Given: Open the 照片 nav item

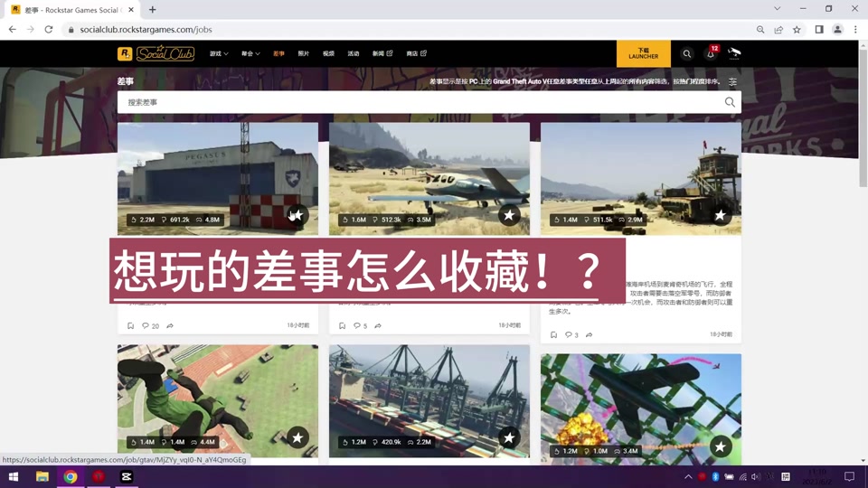Looking at the screenshot, I should click(x=304, y=53).
